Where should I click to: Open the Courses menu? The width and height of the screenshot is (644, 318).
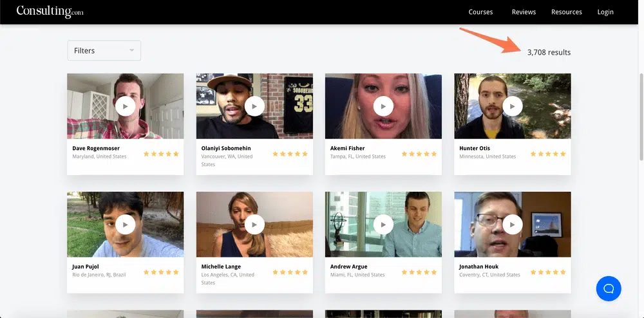pos(480,12)
